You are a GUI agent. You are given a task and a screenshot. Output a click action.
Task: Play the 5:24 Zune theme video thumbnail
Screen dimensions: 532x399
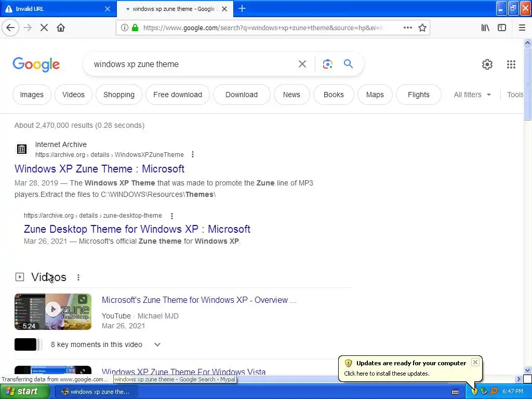[53, 312]
